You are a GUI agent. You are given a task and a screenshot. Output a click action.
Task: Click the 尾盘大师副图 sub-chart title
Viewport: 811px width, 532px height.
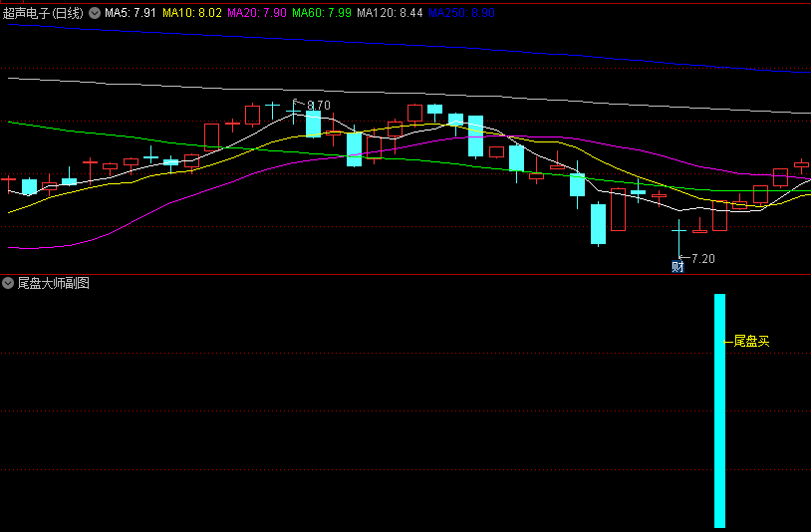(x=53, y=283)
